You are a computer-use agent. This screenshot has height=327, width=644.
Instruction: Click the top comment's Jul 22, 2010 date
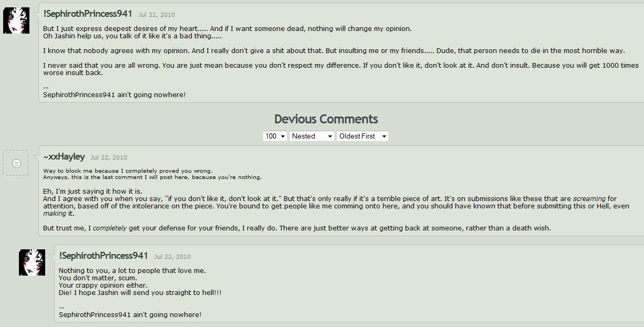click(157, 15)
